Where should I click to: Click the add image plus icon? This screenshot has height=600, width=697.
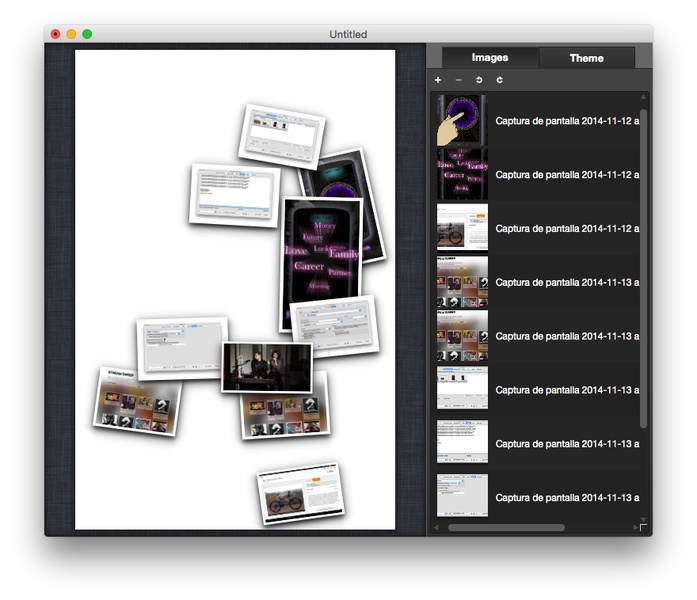(x=438, y=80)
